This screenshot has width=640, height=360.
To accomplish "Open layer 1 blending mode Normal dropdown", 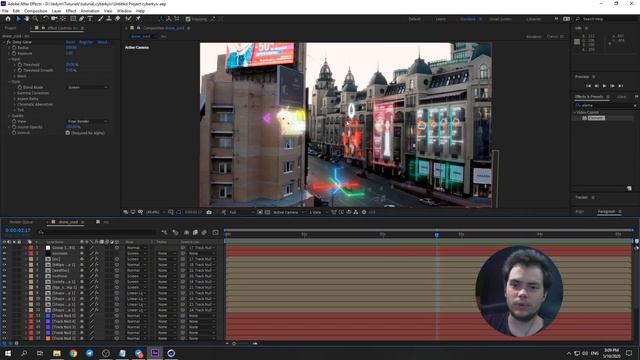I will [x=136, y=248].
